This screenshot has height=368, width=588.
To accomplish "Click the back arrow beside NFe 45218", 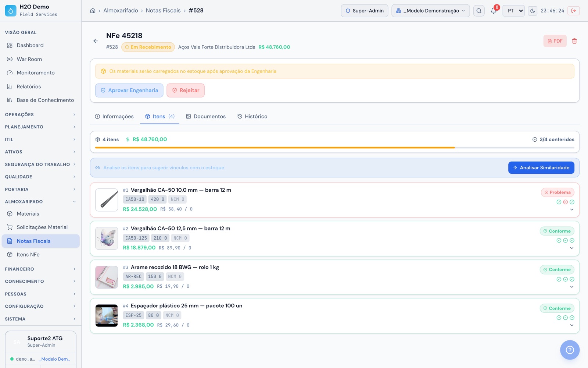I will [x=96, y=41].
